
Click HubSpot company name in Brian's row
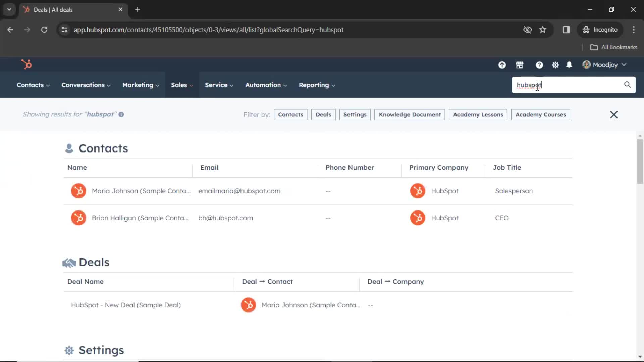[445, 218]
